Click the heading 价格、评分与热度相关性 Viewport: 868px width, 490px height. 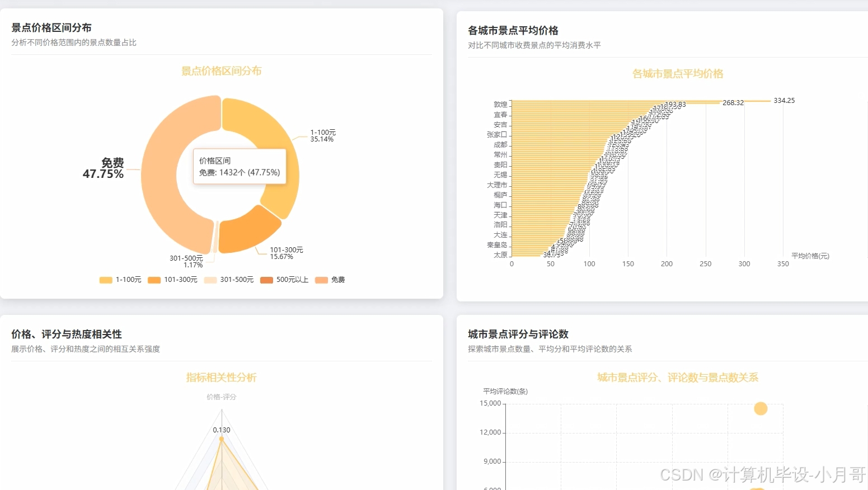67,334
